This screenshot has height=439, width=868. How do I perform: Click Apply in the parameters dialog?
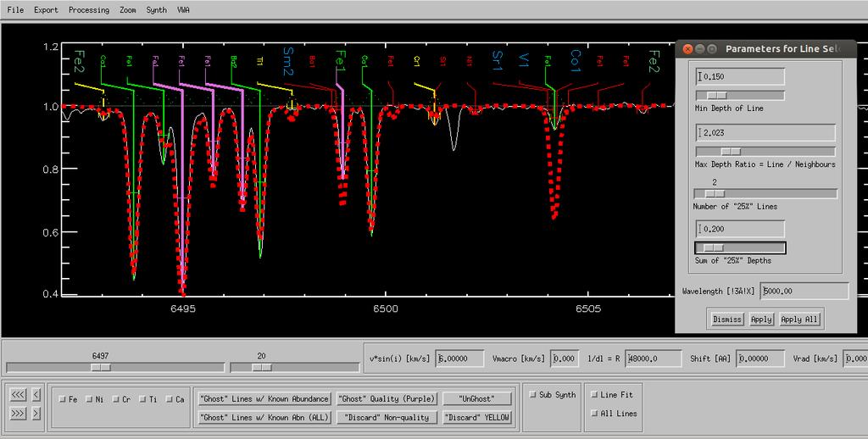[761, 320]
